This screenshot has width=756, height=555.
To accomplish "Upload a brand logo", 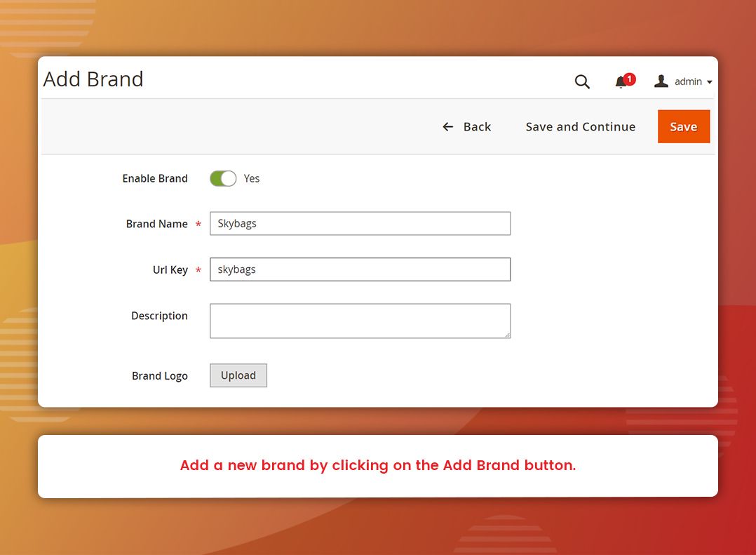I will pos(238,375).
